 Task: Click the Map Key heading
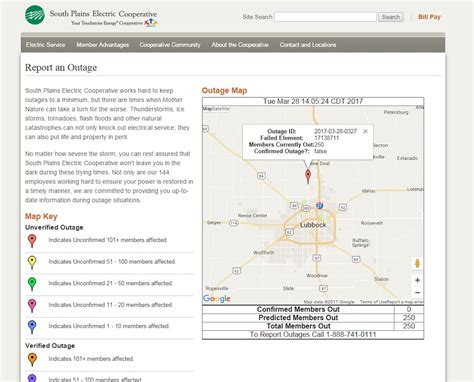point(41,216)
